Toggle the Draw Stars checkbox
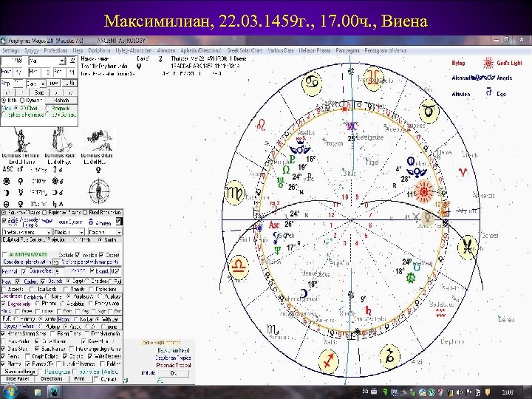 4,349
